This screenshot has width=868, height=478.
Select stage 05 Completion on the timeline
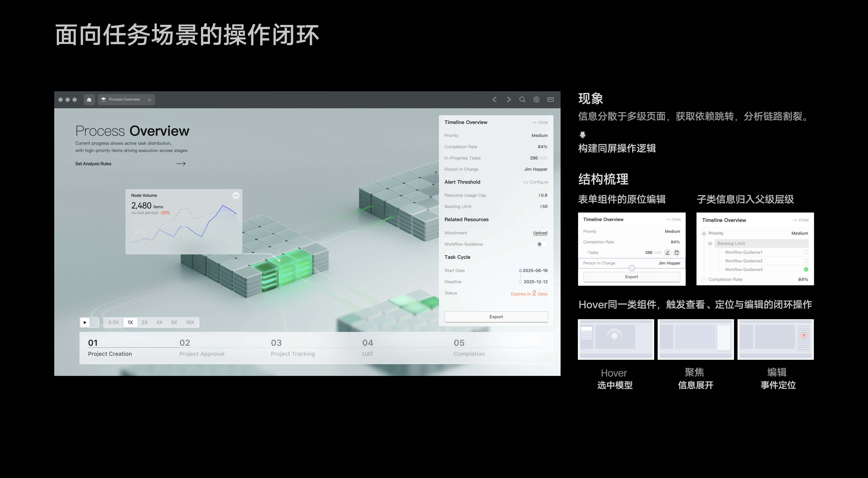[x=469, y=348]
